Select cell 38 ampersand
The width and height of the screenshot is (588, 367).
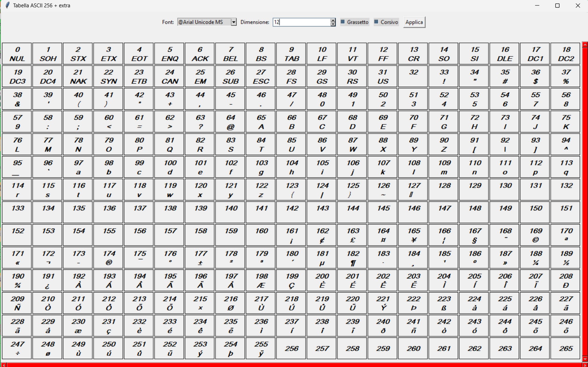[x=17, y=99]
